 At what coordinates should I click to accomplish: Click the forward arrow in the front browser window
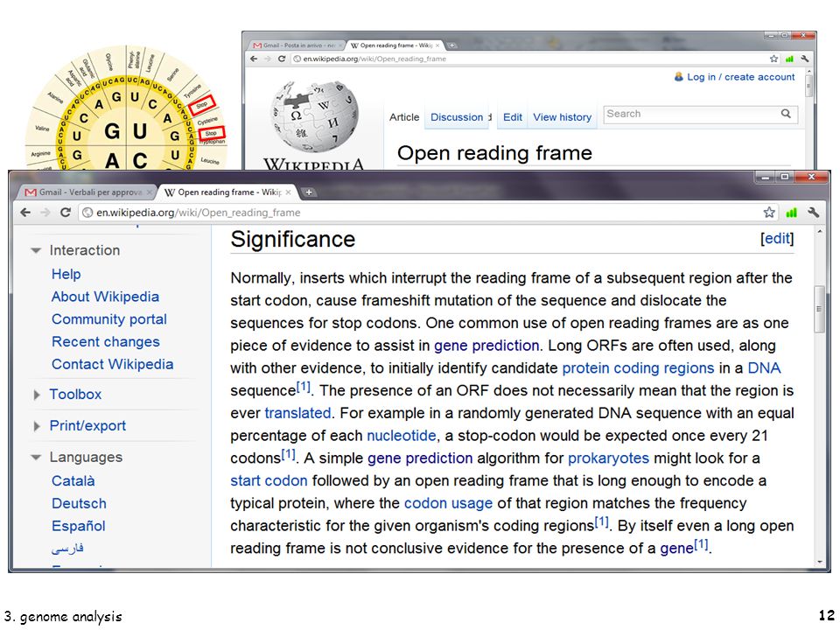[45, 213]
